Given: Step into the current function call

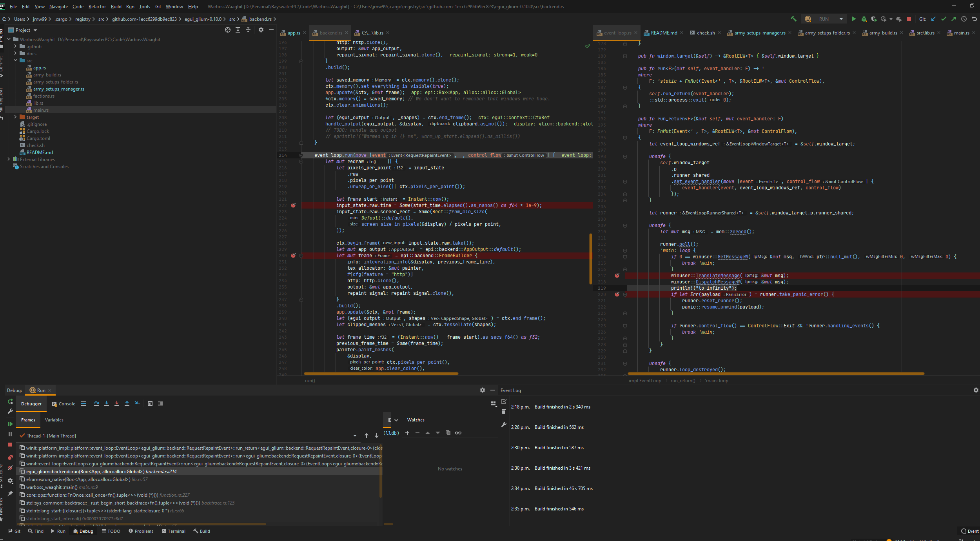Looking at the screenshot, I should 107,403.
